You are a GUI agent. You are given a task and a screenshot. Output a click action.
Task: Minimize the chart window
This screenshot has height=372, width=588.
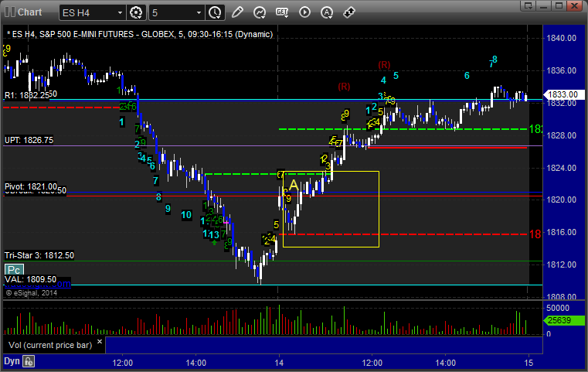pyautogui.click(x=544, y=5)
